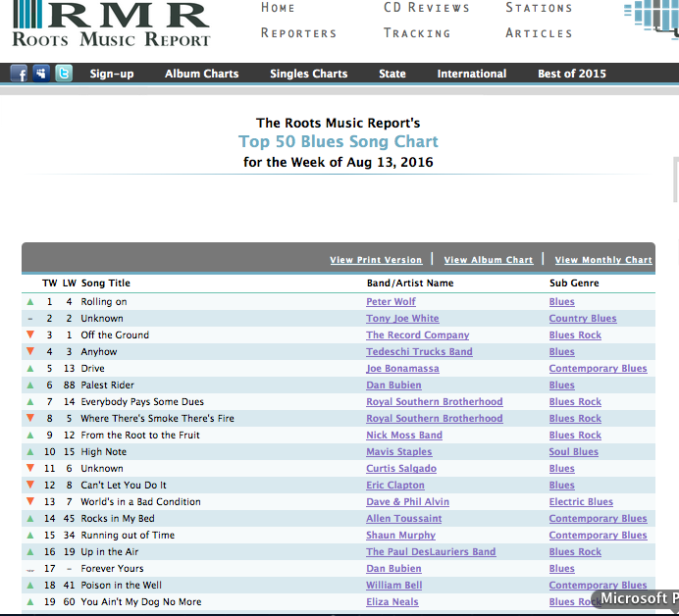Open The Paul DesLauriers Band link
Screen dimensions: 679x616
point(432,552)
